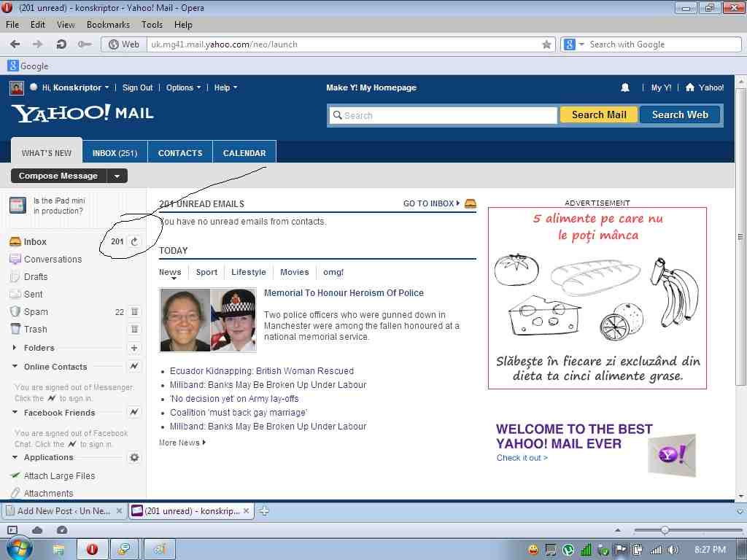Click in the Yahoo Mail search field
747x560 pixels.
coord(443,115)
